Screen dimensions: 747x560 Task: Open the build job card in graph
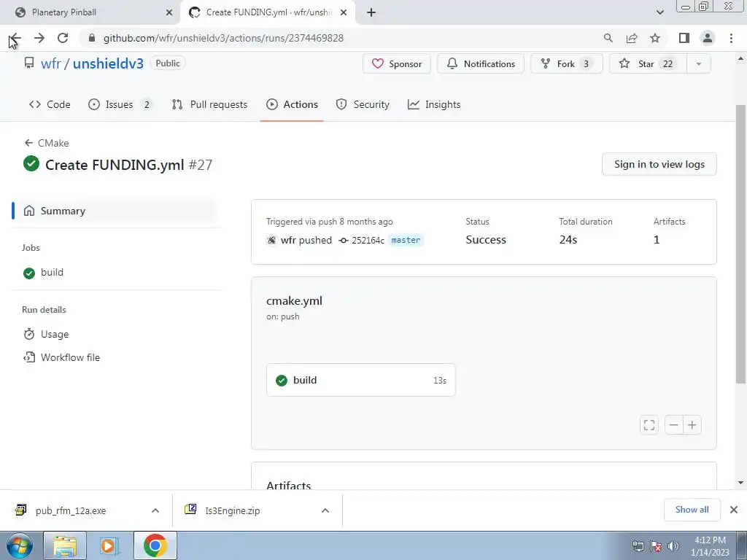click(x=360, y=380)
